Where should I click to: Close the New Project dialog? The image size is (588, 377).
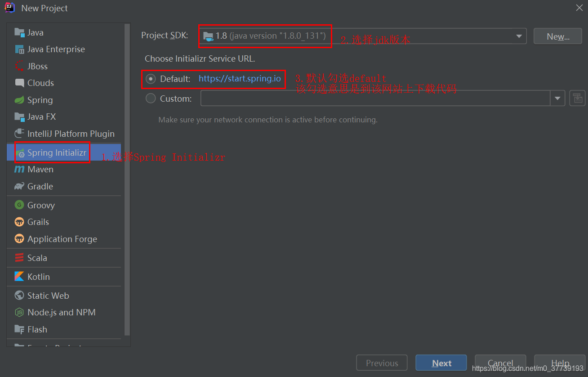[x=579, y=8]
